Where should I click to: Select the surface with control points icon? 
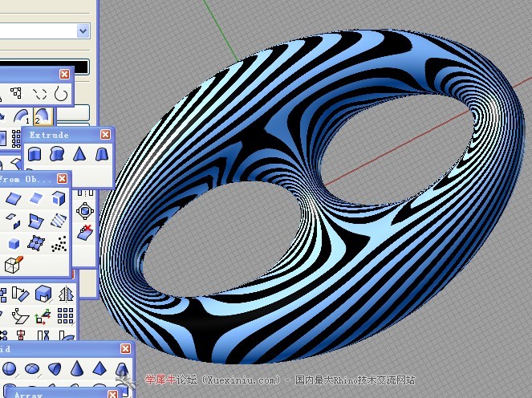coord(35,244)
